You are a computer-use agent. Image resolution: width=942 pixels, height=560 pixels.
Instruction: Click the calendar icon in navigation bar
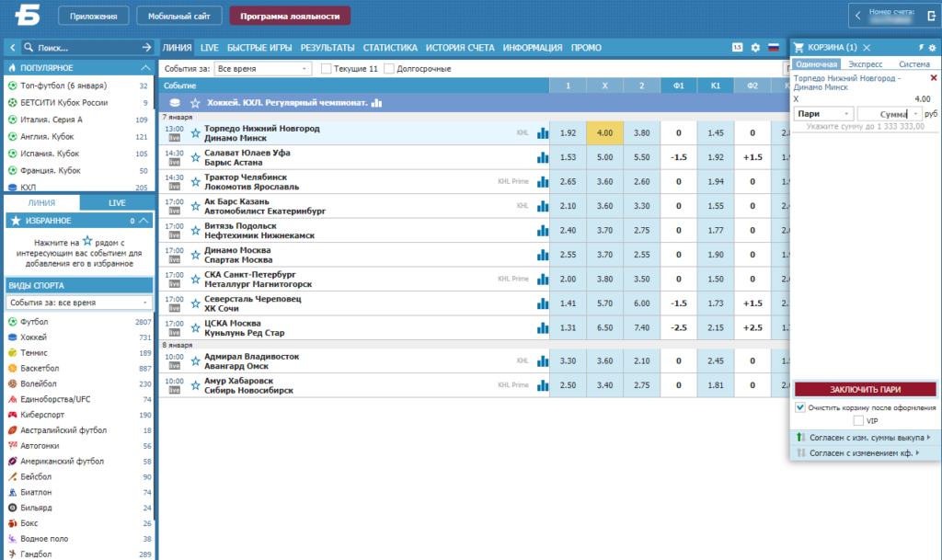coord(737,48)
